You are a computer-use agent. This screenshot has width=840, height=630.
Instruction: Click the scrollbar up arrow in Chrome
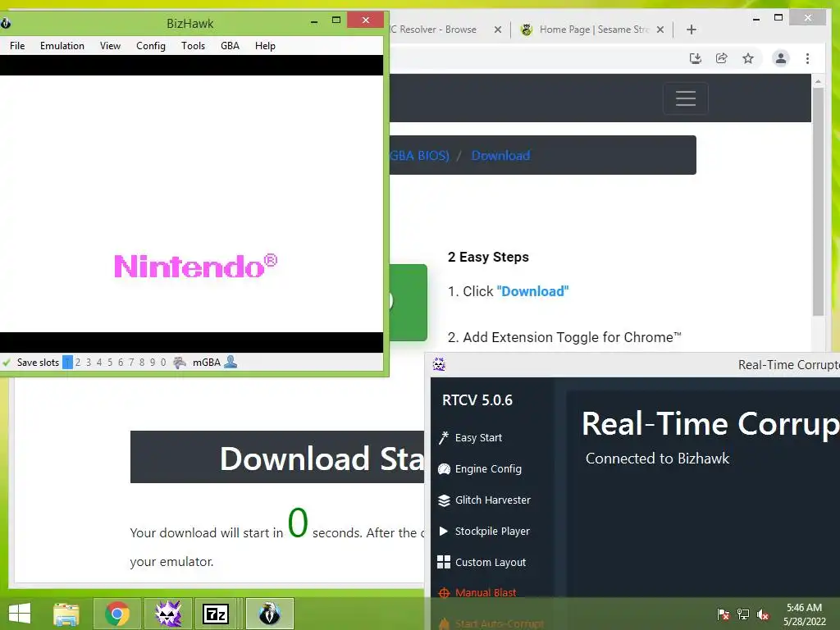click(x=818, y=81)
